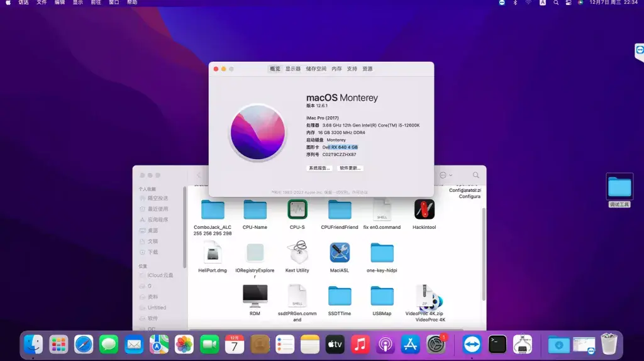Switch to the 资源 tab

[x=367, y=69]
